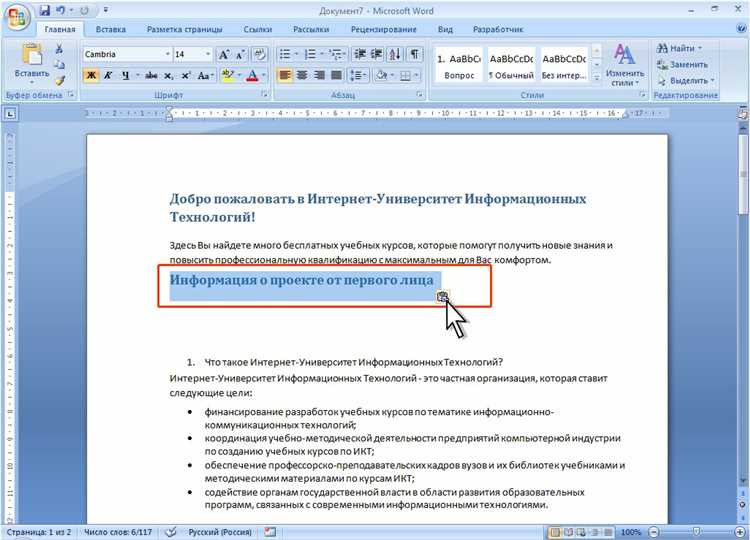Screen dimensions: 750x540
Task: Click zoom out minus button
Action: pyautogui.click(x=653, y=532)
